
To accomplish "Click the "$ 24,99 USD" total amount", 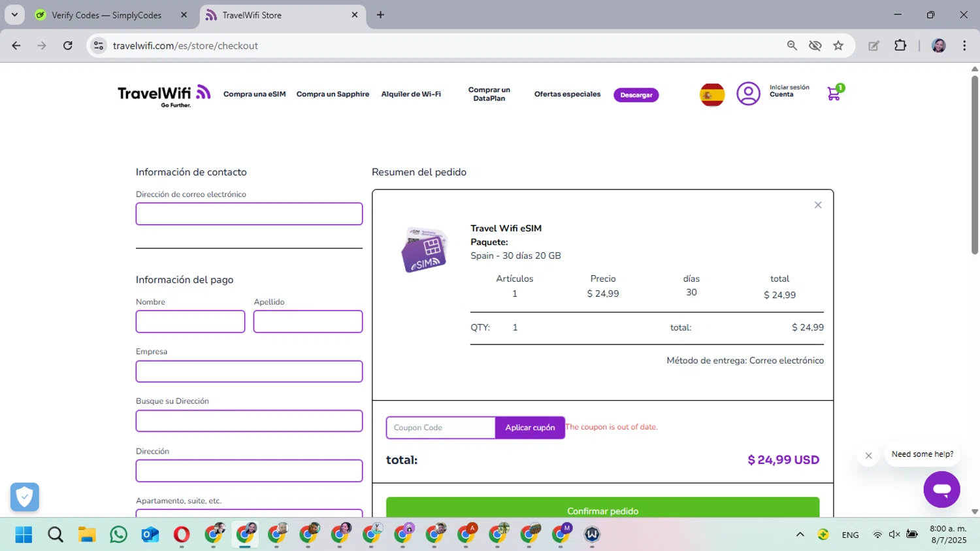I will [x=783, y=460].
